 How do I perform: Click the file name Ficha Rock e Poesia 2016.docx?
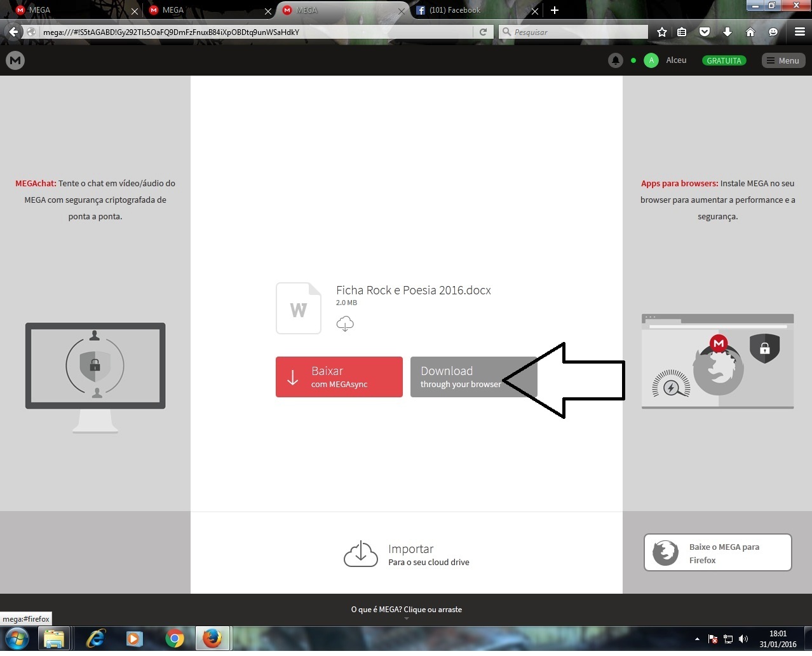414,290
